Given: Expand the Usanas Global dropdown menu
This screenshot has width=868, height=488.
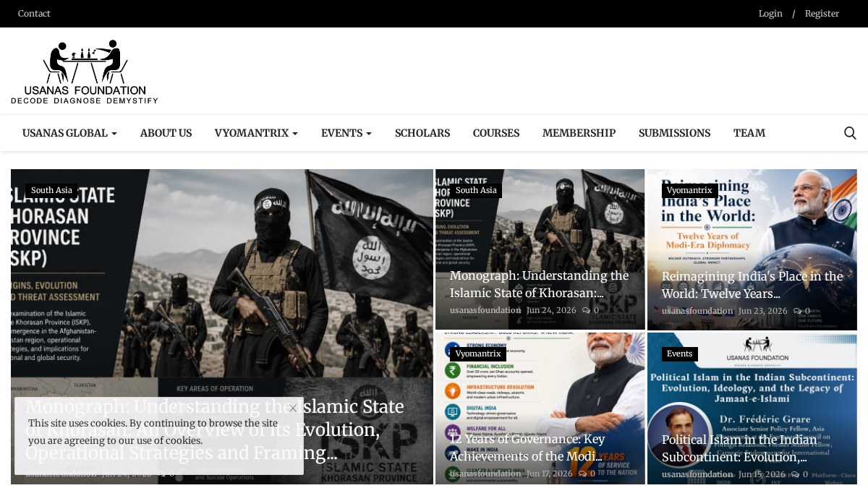Looking at the screenshot, I should point(69,133).
